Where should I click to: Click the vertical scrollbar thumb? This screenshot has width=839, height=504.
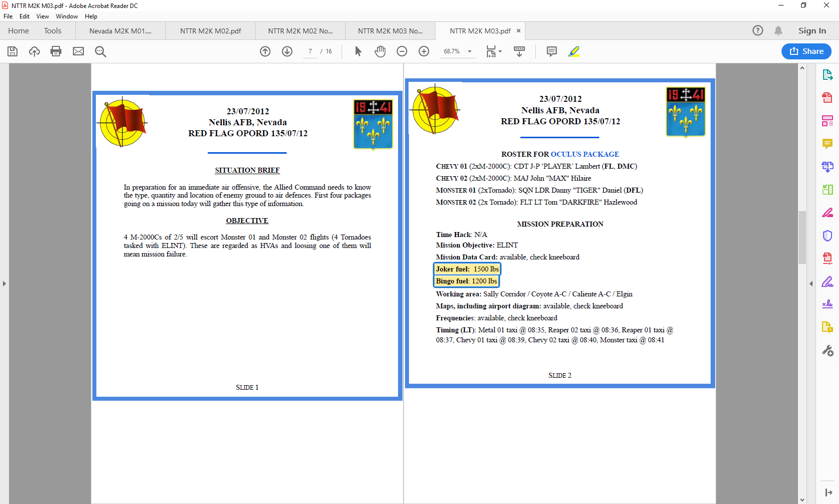(802, 237)
